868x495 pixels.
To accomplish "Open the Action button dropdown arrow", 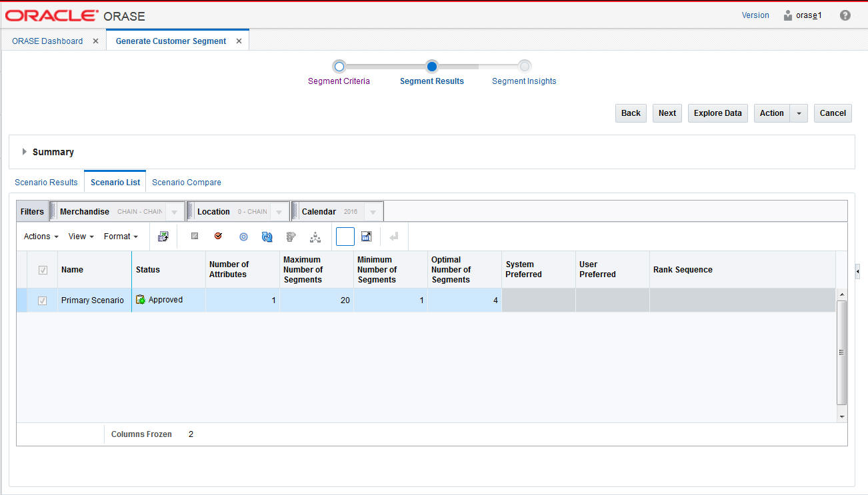I will pyautogui.click(x=799, y=113).
